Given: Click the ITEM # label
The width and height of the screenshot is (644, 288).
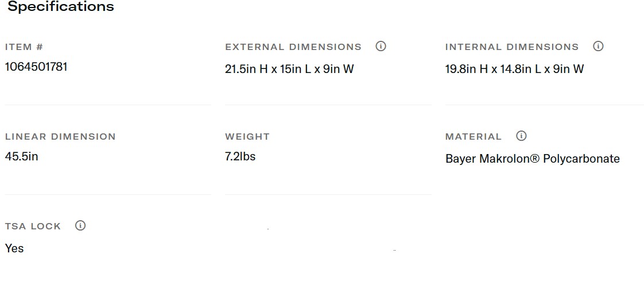Looking at the screenshot, I should pyautogui.click(x=24, y=47).
